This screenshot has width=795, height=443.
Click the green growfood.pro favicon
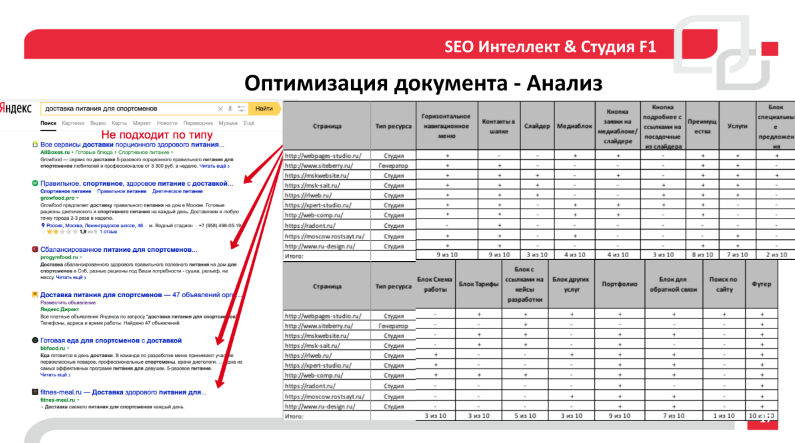click(x=35, y=183)
